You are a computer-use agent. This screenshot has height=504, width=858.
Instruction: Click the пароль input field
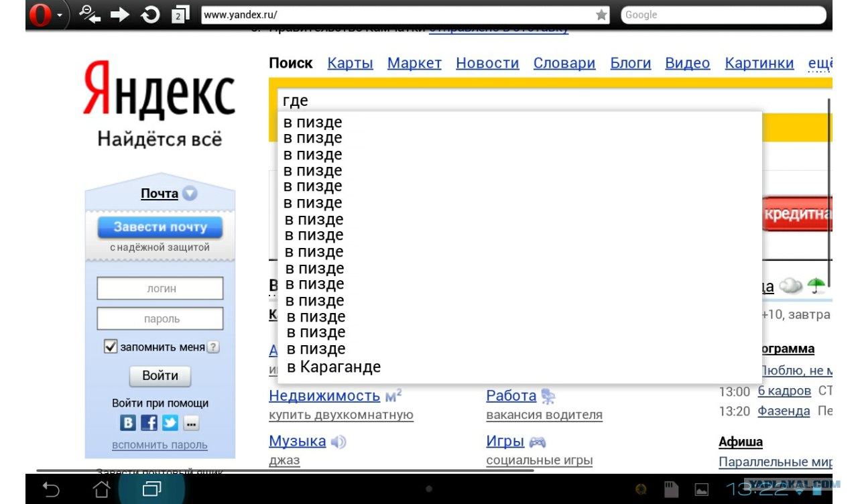click(160, 319)
